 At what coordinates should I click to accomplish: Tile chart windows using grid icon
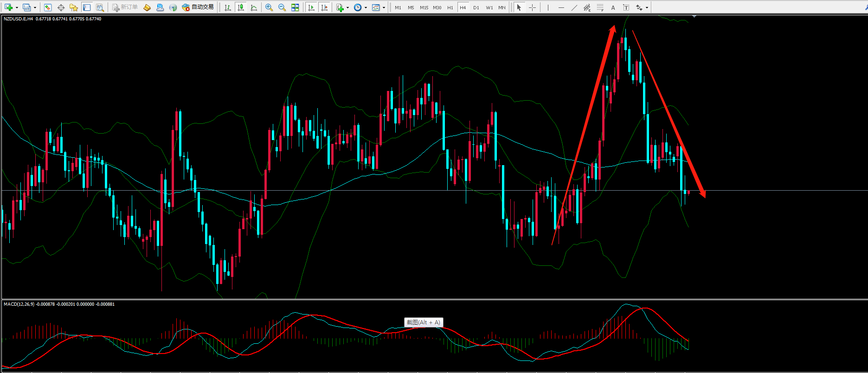click(295, 7)
